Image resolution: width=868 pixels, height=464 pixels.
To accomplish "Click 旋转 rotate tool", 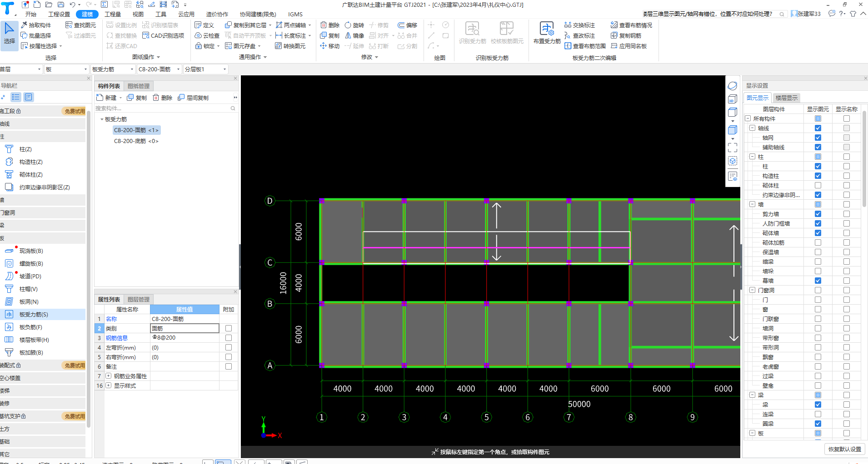I will (x=354, y=25).
